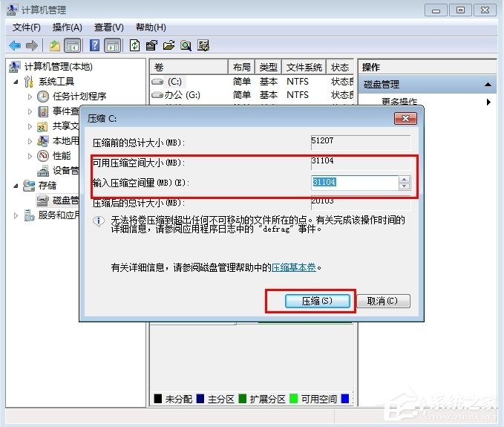Click the 磁盘管理 tree icon

click(43, 201)
